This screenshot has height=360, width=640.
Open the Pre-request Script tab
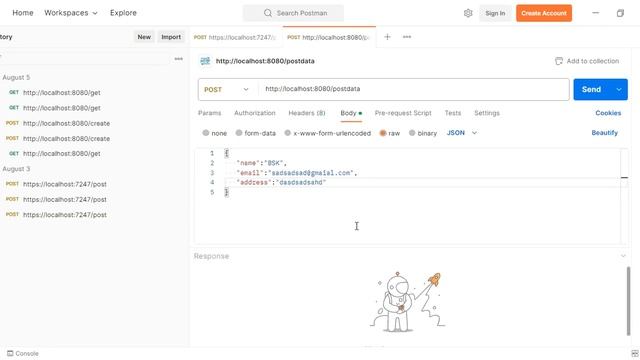(403, 113)
